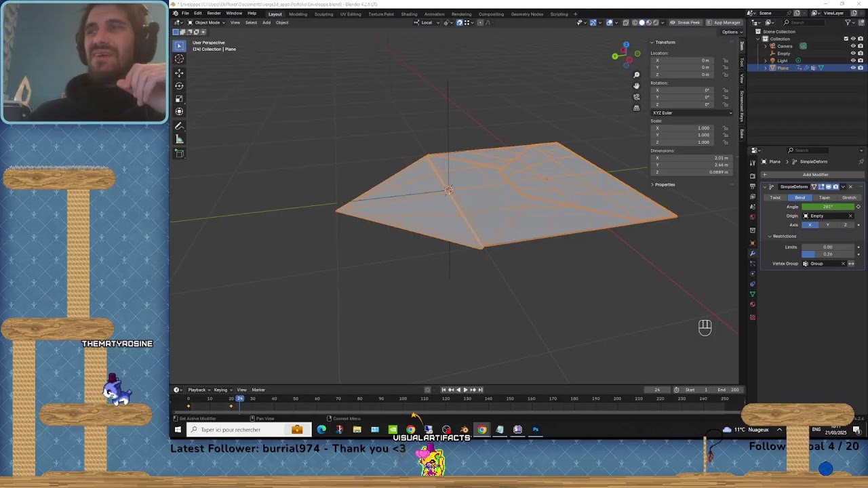Hide the Plane object via eye icon
Screen dimensions: 868x488
click(853, 68)
